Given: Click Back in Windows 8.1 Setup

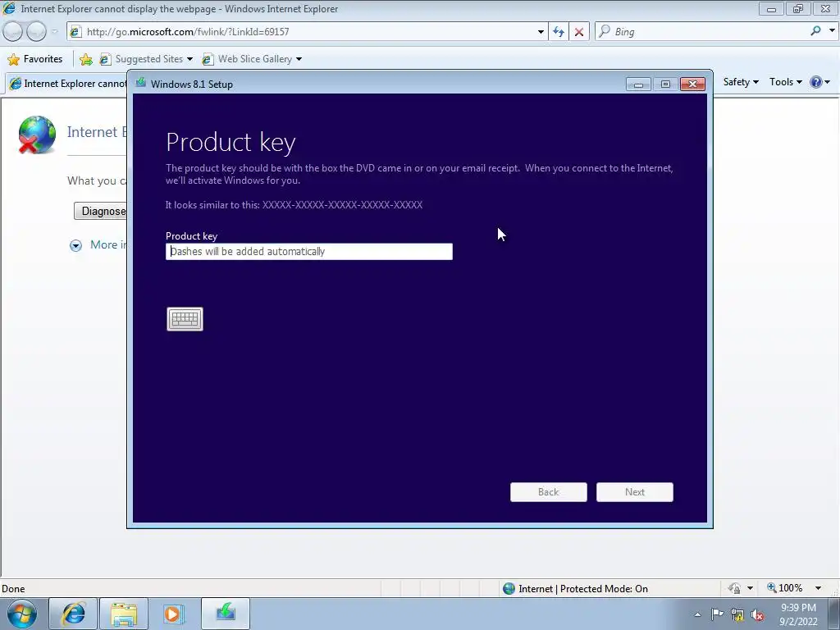Looking at the screenshot, I should [549, 492].
